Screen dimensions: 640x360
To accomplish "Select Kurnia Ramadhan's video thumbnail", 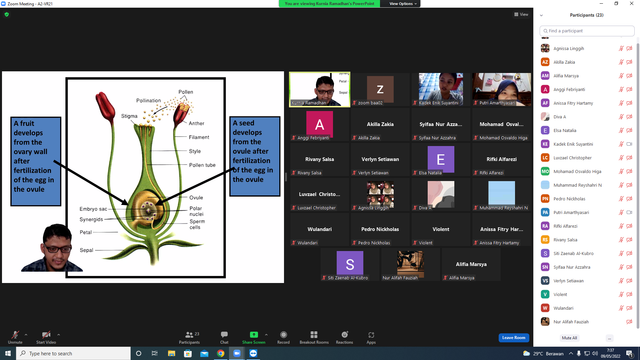I will (x=320, y=90).
